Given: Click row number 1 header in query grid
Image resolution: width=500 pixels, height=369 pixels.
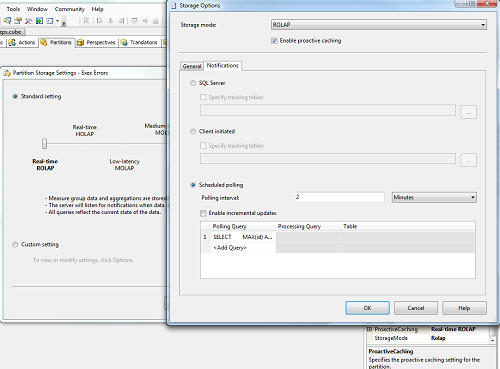Looking at the screenshot, I should coord(205,237).
